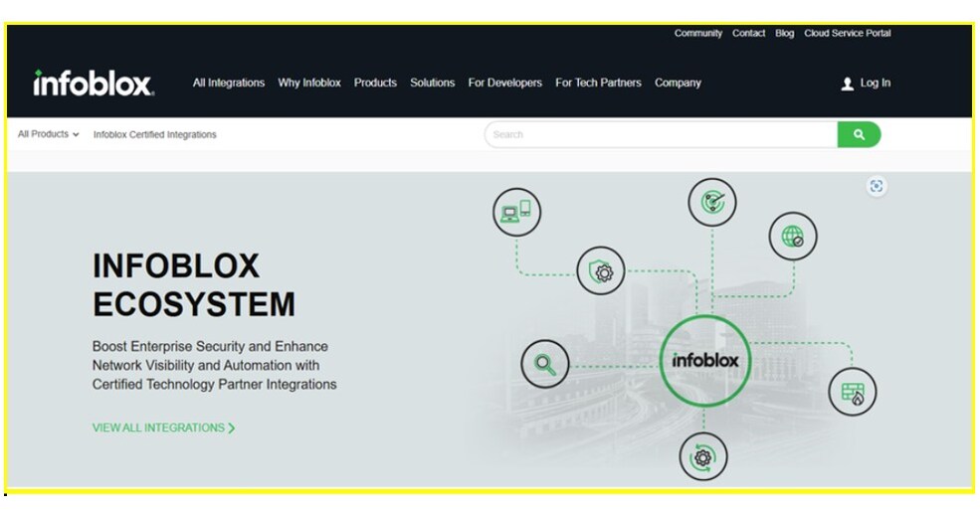
Task: Click the Boost Enterprise Security description text
Action: [214, 365]
